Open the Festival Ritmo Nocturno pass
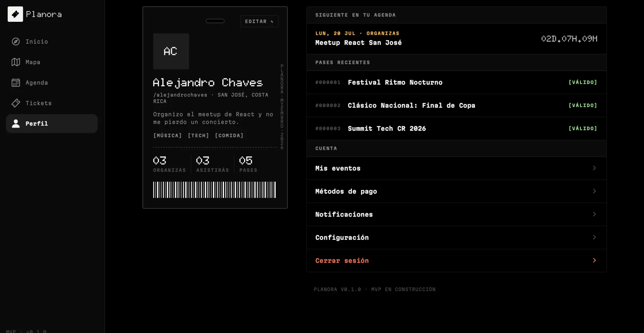The width and height of the screenshot is (644, 333). tap(457, 82)
